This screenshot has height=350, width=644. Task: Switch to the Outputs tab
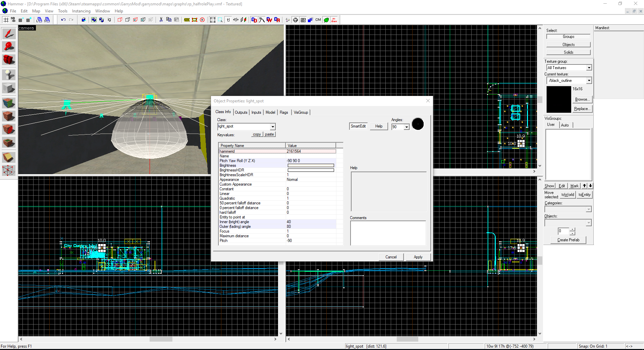pyautogui.click(x=241, y=112)
